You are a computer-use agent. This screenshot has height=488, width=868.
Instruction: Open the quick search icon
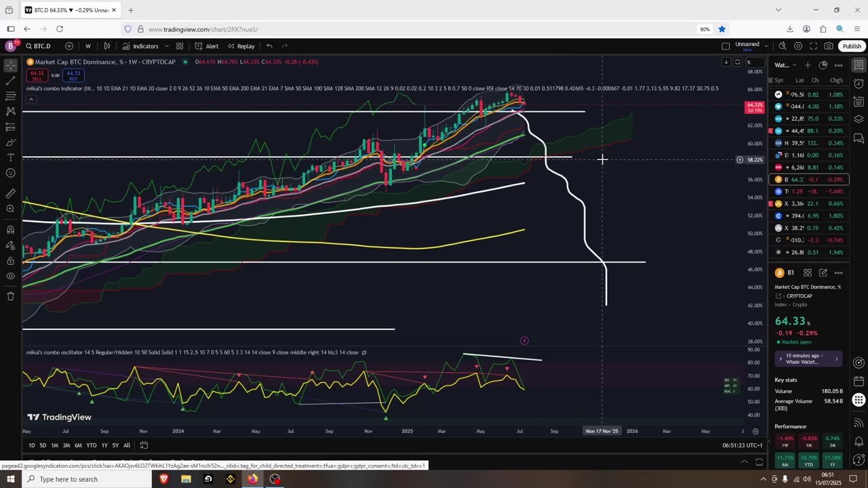tap(783, 46)
